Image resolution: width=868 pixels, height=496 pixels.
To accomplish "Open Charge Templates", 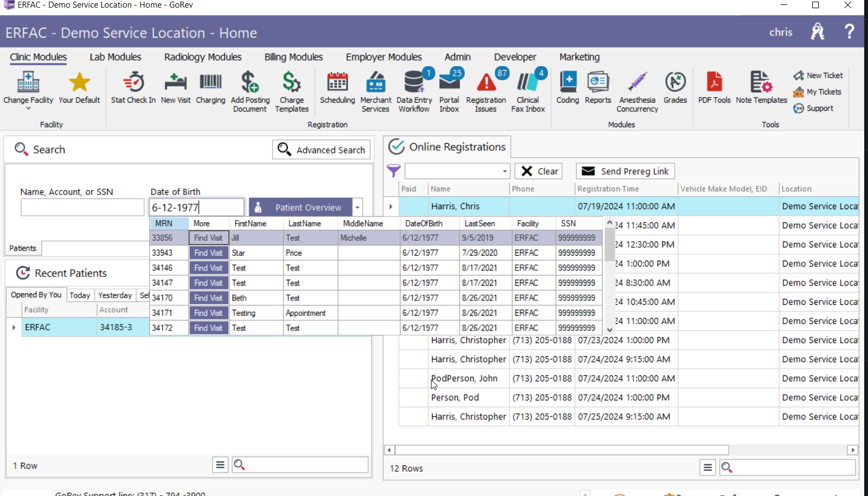I will point(292,92).
